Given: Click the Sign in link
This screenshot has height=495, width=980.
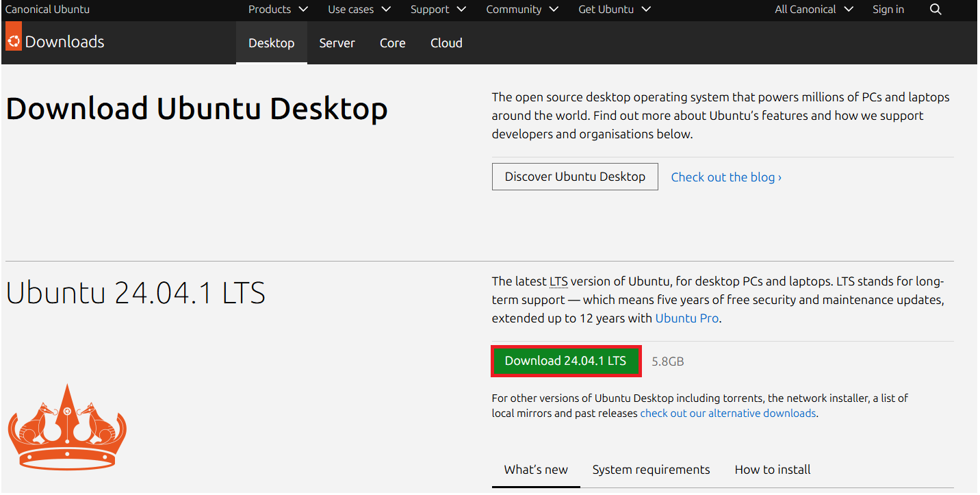Looking at the screenshot, I should tap(888, 10).
